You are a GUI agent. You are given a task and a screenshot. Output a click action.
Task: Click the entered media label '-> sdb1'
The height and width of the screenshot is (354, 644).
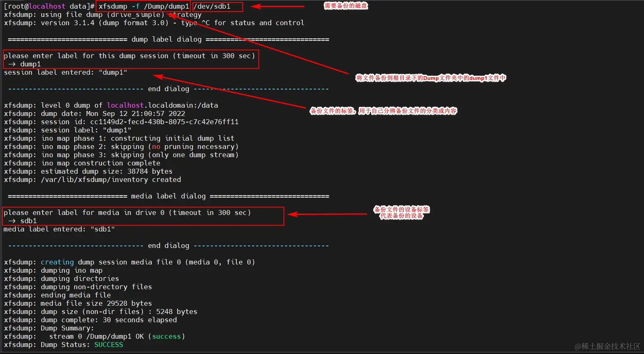click(22, 221)
